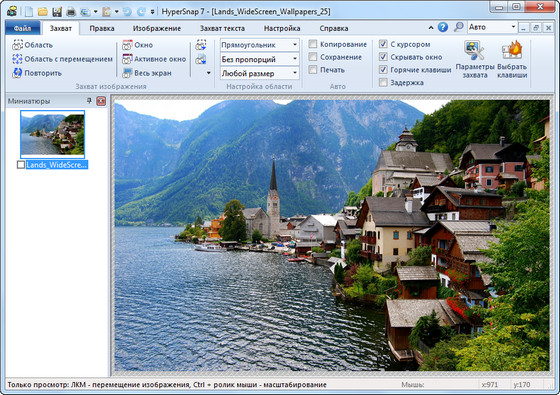Enable the Копирование checkbox
This screenshot has width=560, height=395.
(x=313, y=44)
